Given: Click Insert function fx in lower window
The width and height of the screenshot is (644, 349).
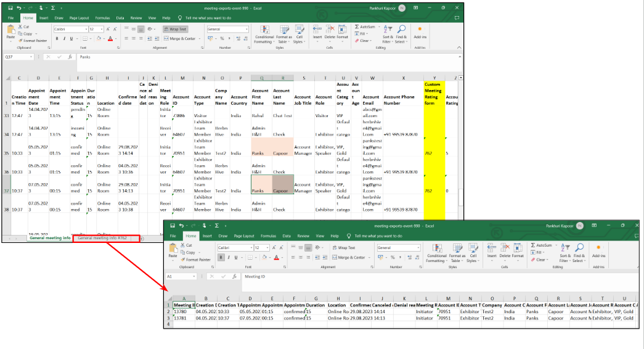Looking at the screenshot, I should (x=235, y=276).
